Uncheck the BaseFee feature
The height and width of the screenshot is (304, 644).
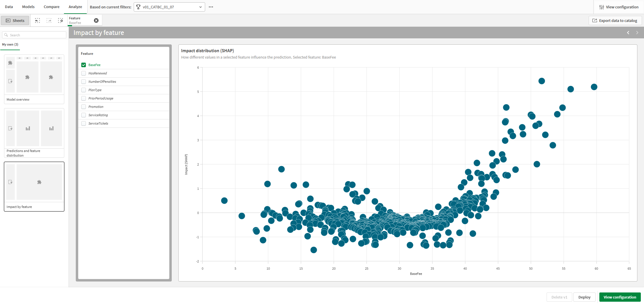click(83, 65)
